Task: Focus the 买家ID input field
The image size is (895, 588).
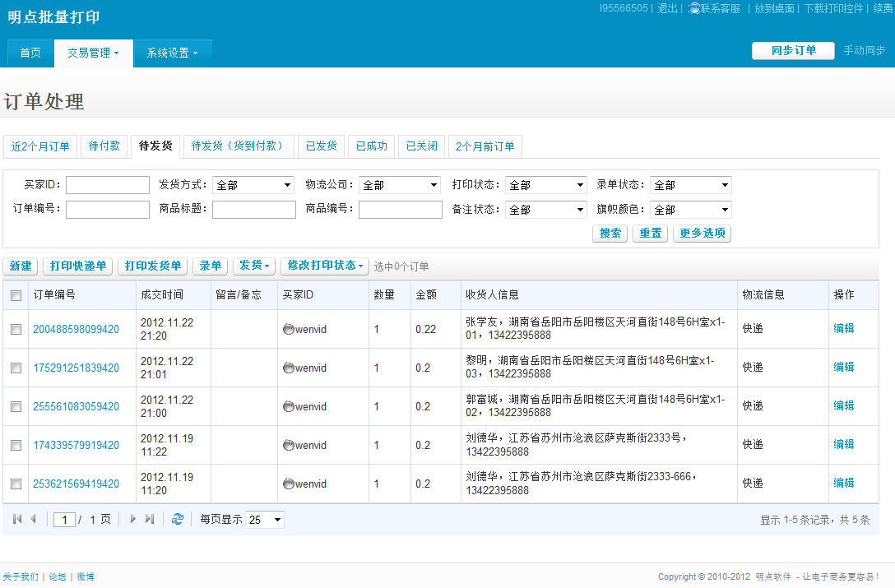Action: pyautogui.click(x=107, y=185)
